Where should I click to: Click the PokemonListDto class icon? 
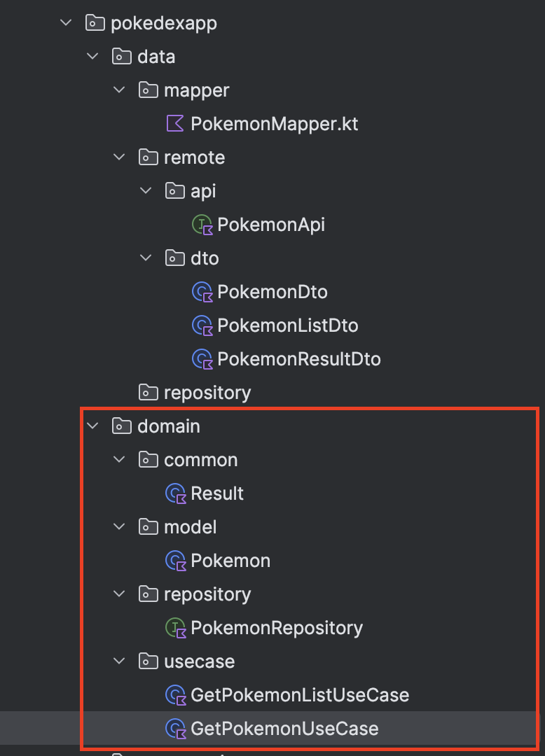pyautogui.click(x=202, y=325)
